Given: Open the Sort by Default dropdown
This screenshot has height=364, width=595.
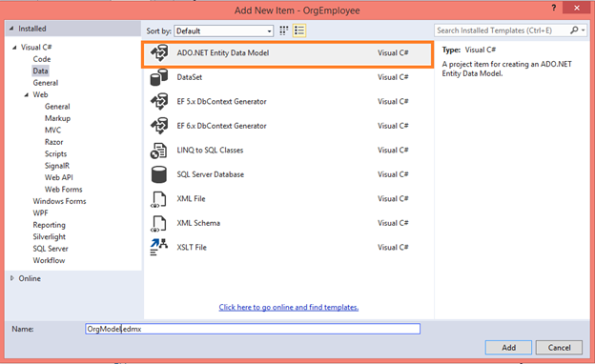Looking at the screenshot, I should pyautogui.click(x=223, y=31).
